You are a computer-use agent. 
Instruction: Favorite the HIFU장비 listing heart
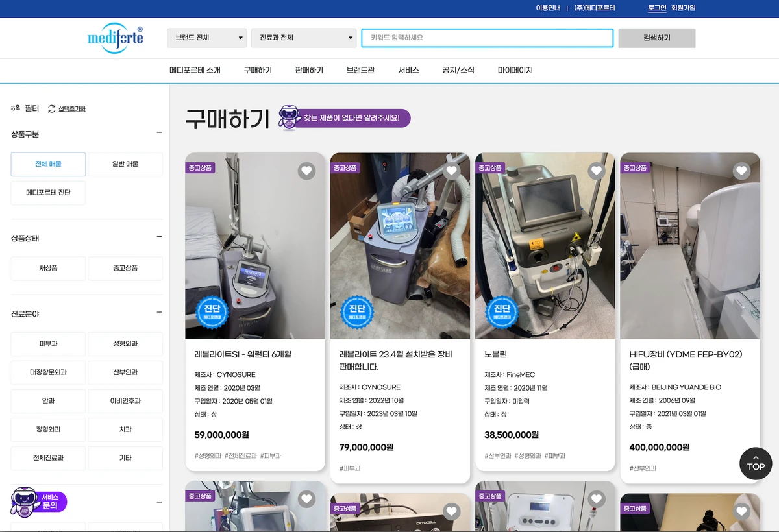pos(741,171)
